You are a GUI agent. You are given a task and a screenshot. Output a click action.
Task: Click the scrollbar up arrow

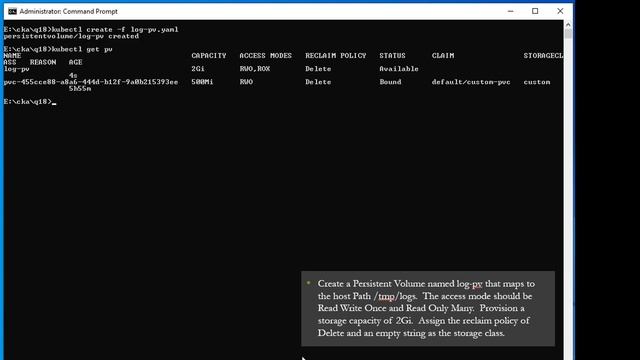[x=568, y=24]
